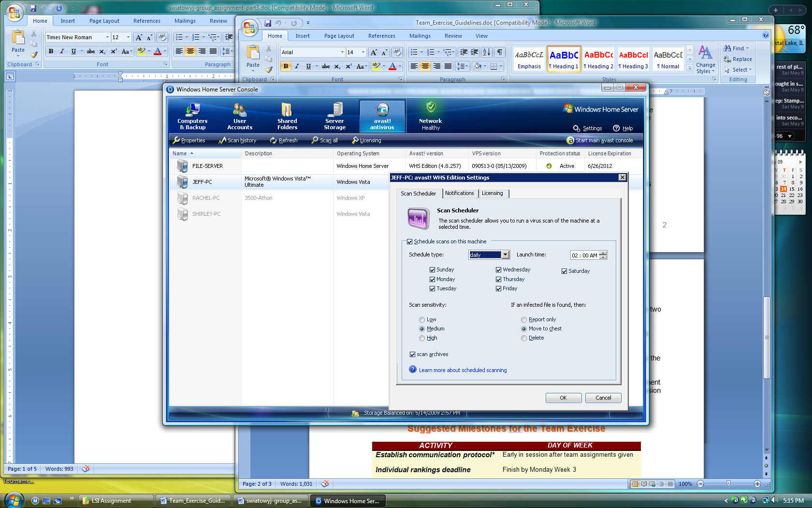Image resolution: width=812 pixels, height=508 pixels.
Task: Click Center alignment in Team_Exercise Word
Action: point(425,66)
